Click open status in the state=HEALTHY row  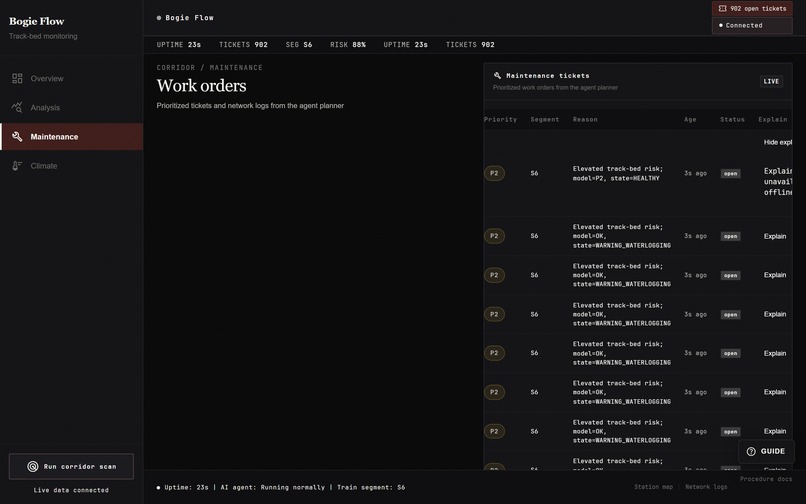click(730, 174)
